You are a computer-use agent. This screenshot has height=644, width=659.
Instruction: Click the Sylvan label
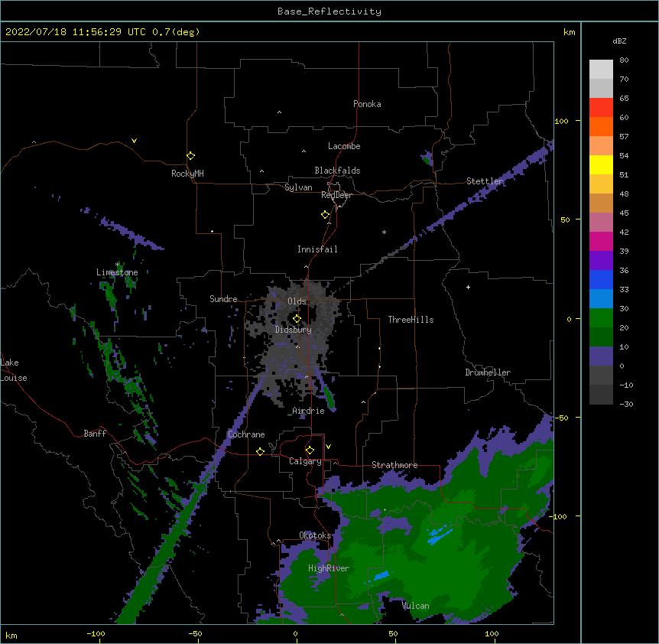(298, 187)
